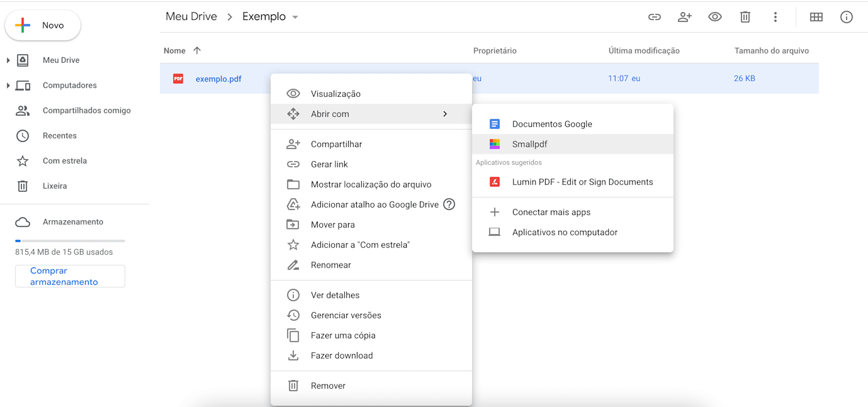Click the share person-plus toolbar icon
This screenshot has height=407, width=868.
point(685,17)
